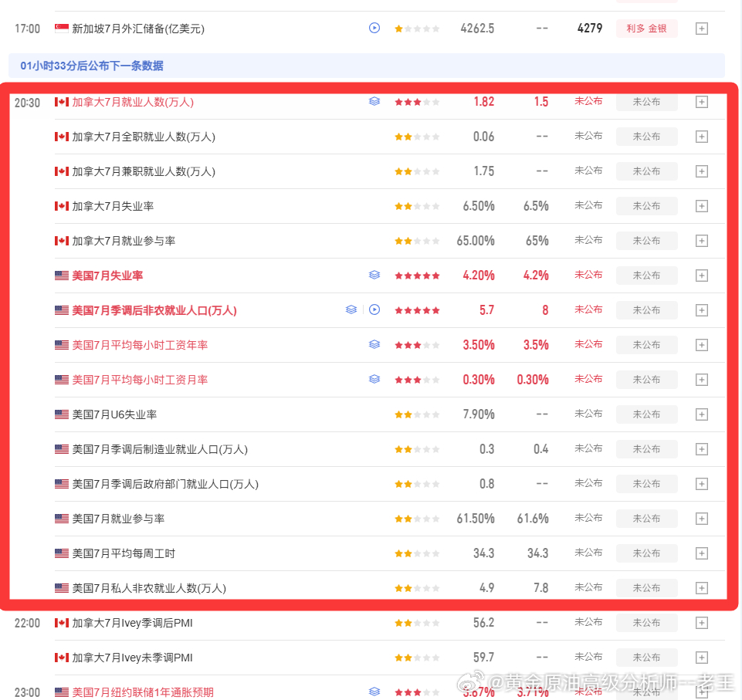
Task: Click 未公布 impact button in 加拿大7月Ivey季调后PMI row
Action: click(x=646, y=623)
